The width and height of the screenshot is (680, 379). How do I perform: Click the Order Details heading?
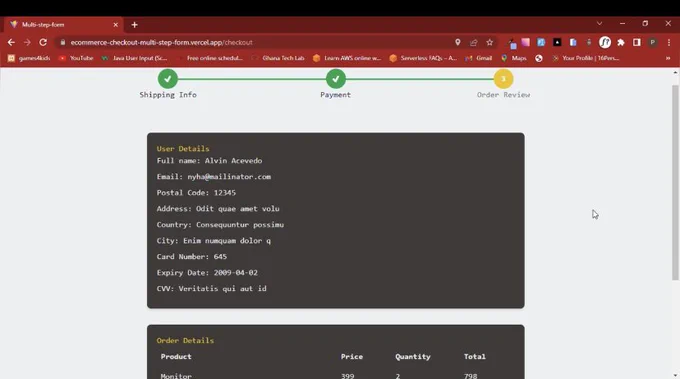[185, 341]
